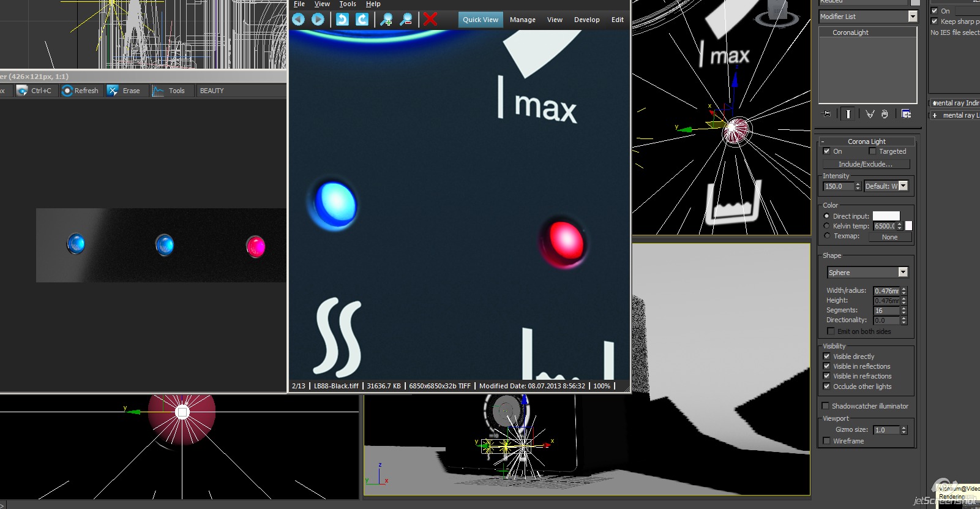
Task: Switch to View mode tab
Action: (555, 20)
